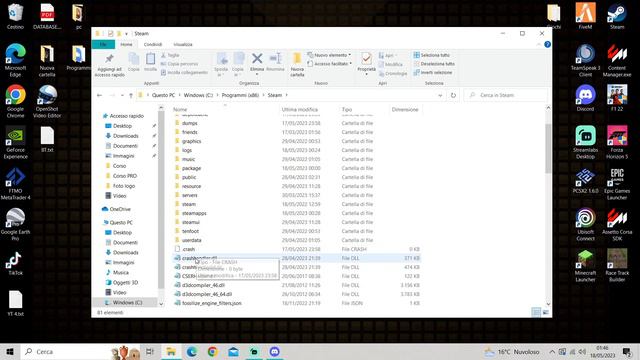Launch Minecraft Launcher shortcut
The height and width of the screenshot is (360, 640).
pyautogui.click(x=585, y=265)
